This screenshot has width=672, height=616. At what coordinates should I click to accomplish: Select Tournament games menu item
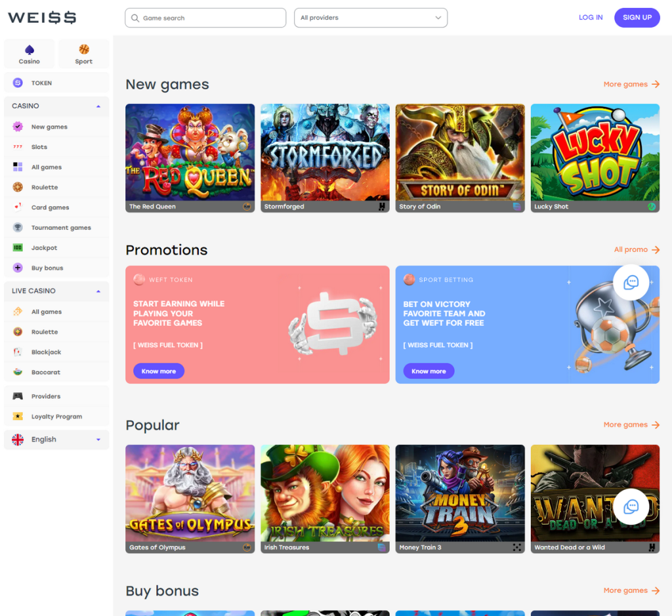56,227
